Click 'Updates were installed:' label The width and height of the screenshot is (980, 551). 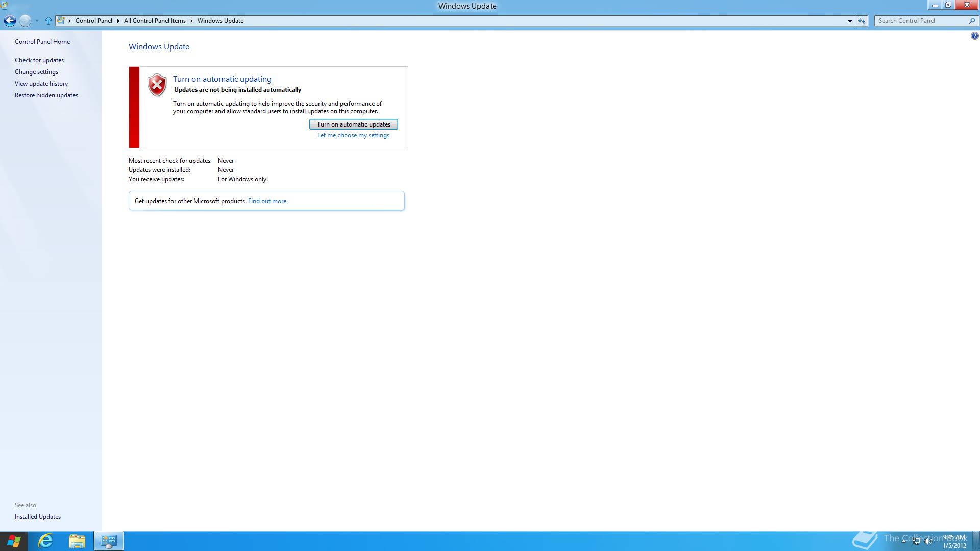(159, 170)
